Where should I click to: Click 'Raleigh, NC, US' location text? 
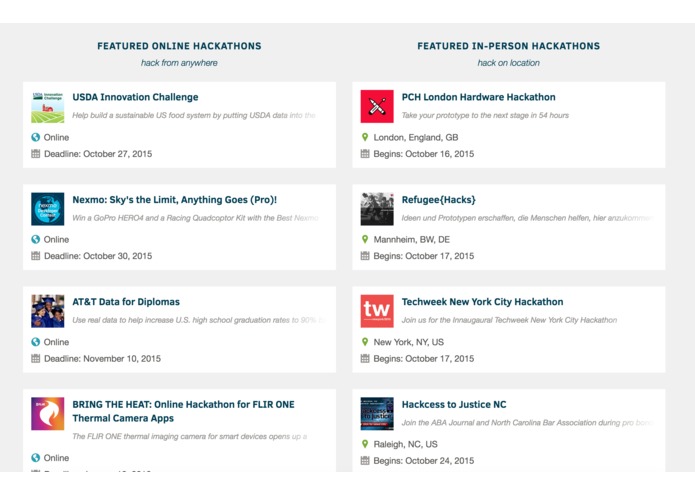[x=406, y=444]
